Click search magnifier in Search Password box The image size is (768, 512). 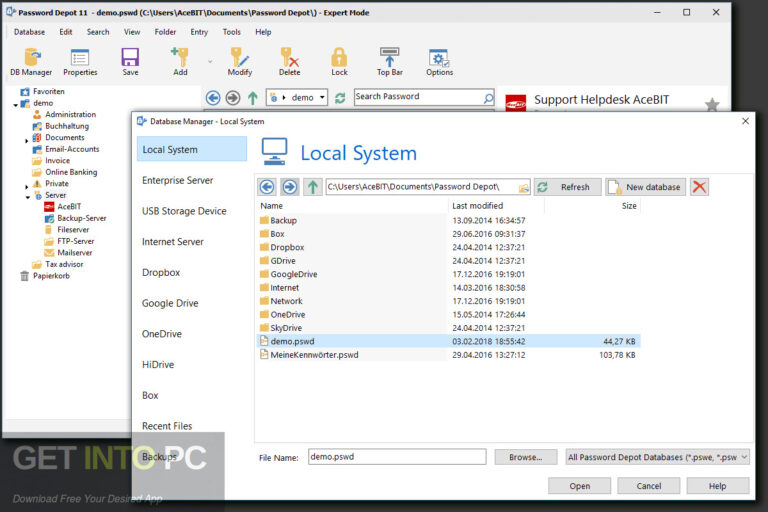488,98
